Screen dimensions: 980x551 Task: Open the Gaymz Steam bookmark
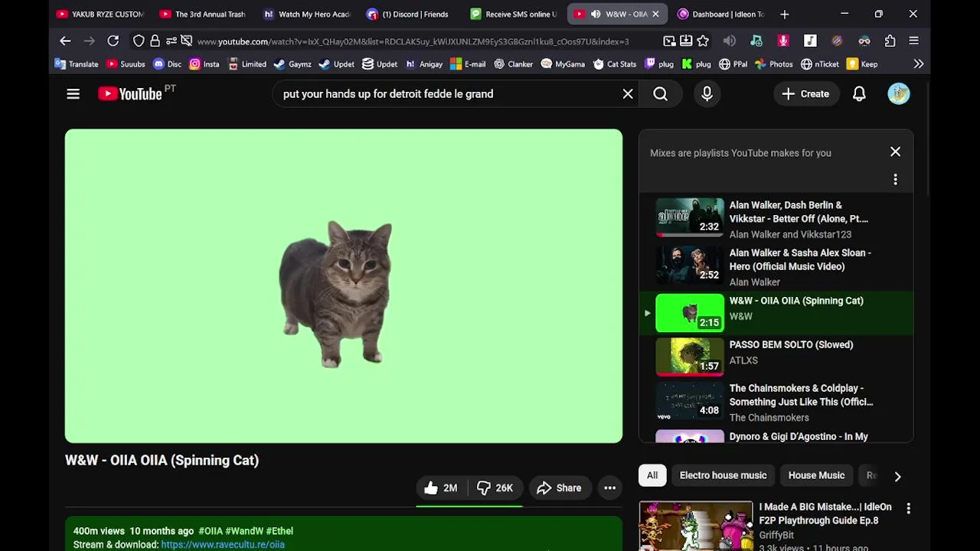click(292, 64)
